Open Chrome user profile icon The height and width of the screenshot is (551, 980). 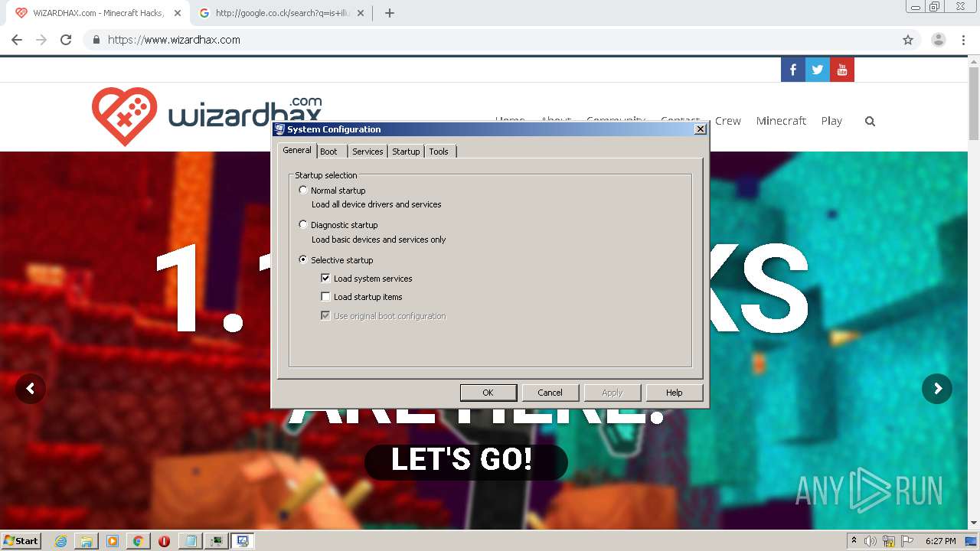938,40
